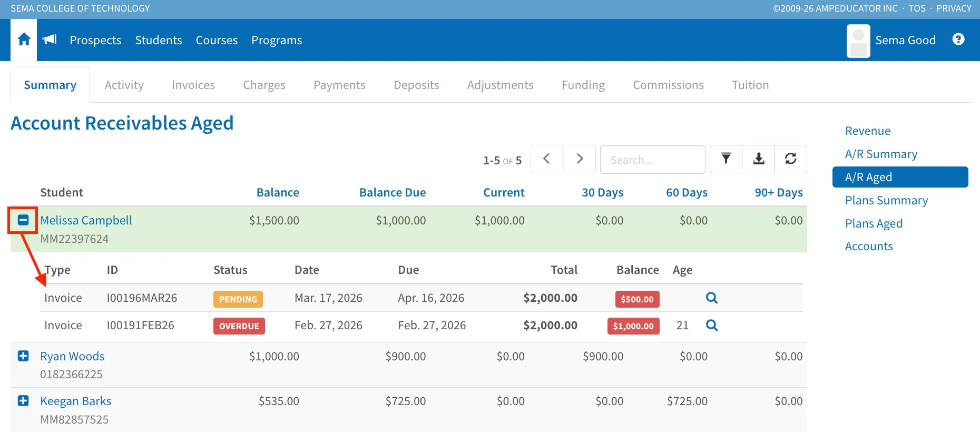Switch to the Adjustments tab
Image resolution: width=980 pixels, height=432 pixels.
click(500, 85)
